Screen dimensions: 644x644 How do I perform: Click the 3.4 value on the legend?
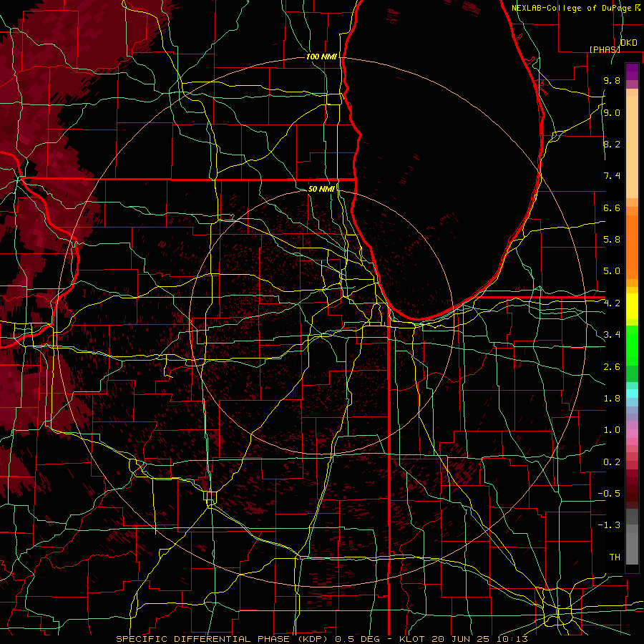tap(612, 335)
